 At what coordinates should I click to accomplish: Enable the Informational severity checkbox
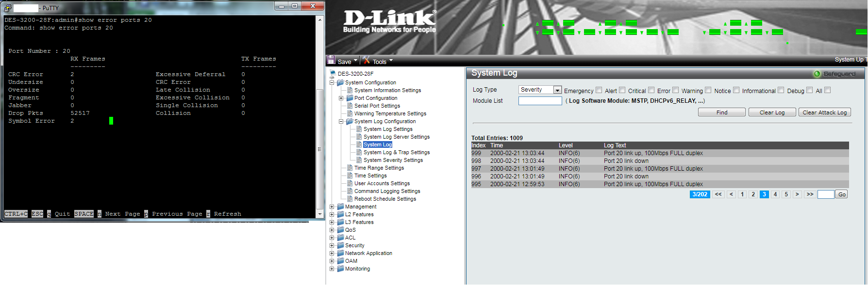point(781,90)
